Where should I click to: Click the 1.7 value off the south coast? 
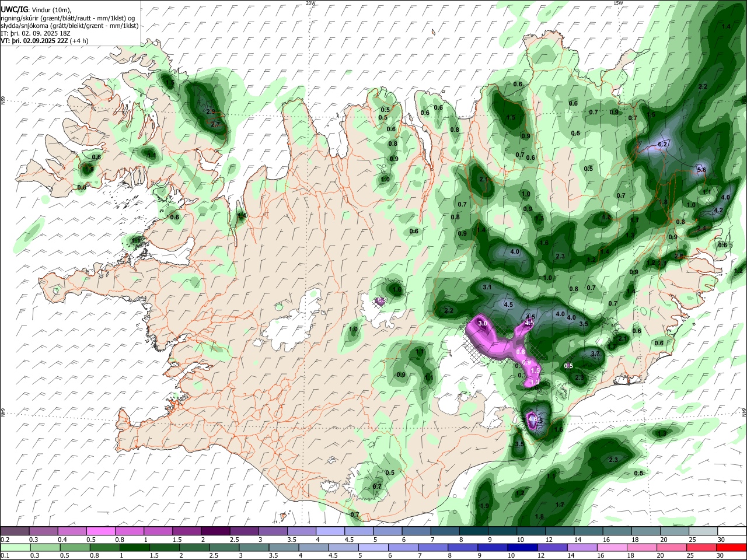(x=560, y=505)
